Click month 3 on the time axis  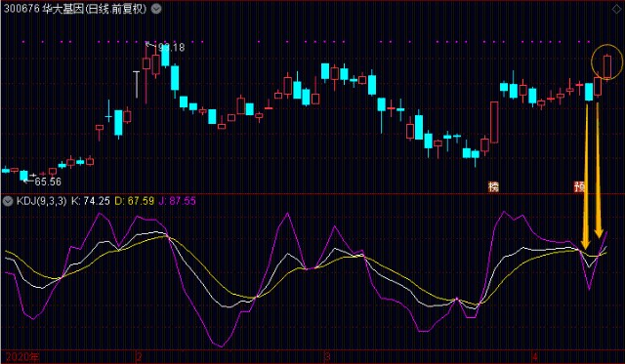tap(327, 356)
